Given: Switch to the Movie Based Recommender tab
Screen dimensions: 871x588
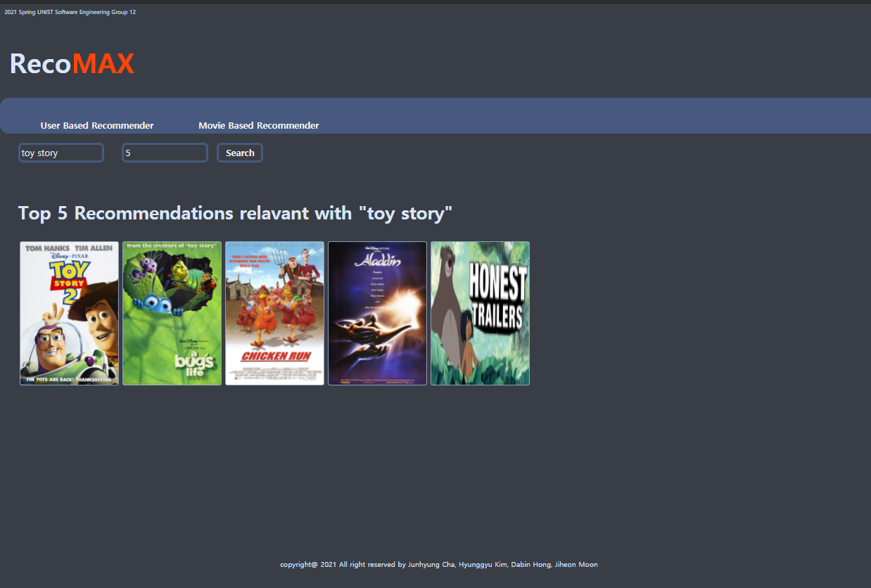Looking at the screenshot, I should (x=258, y=125).
